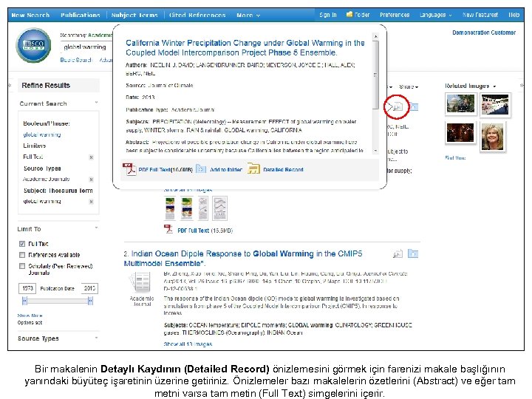This screenshot has height=399, width=532.
Task: Open New Search tab
Action: pos(30,15)
